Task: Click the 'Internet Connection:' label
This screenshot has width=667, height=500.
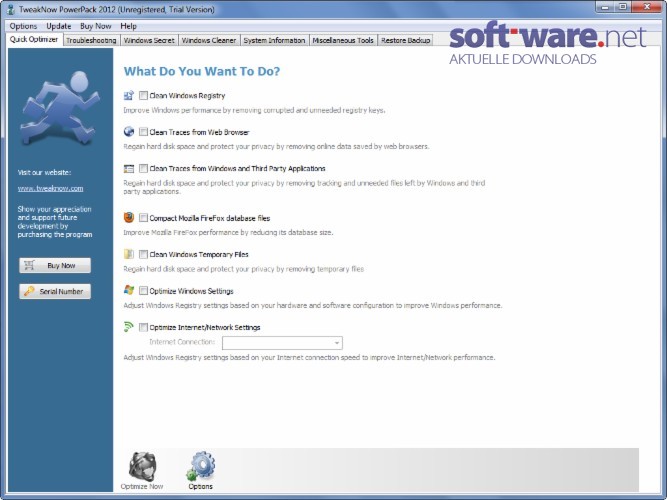Action: [182, 342]
